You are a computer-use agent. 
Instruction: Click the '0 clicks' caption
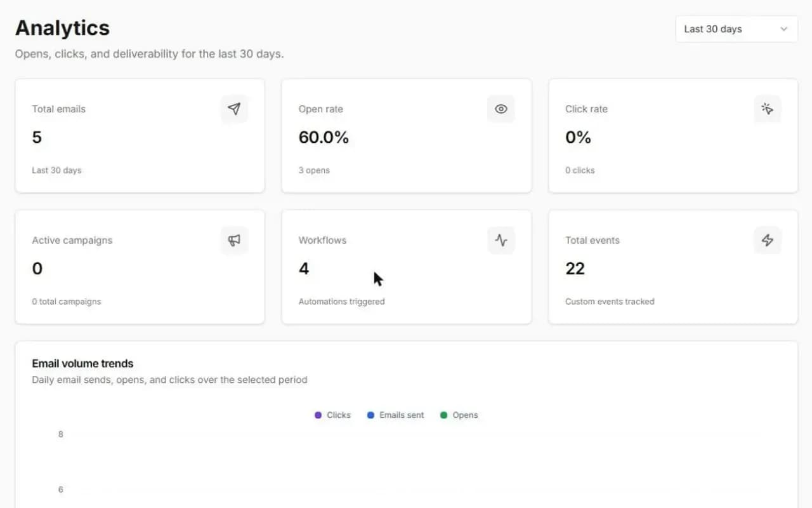(x=580, y=170)
